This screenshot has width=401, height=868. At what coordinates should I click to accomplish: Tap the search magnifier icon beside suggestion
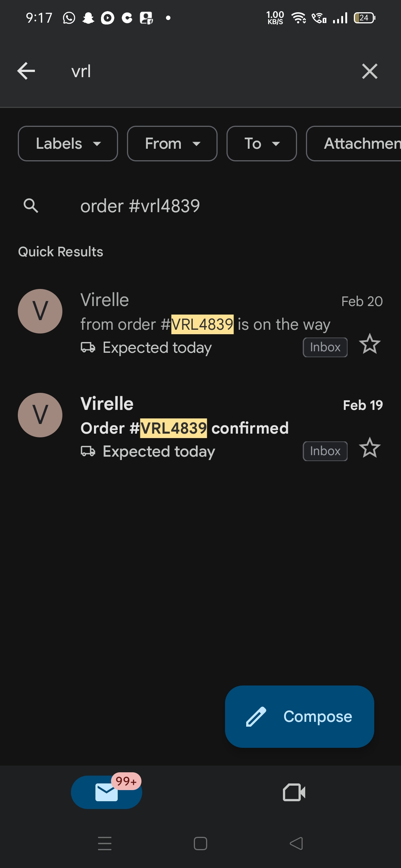[x=31, y=206]
